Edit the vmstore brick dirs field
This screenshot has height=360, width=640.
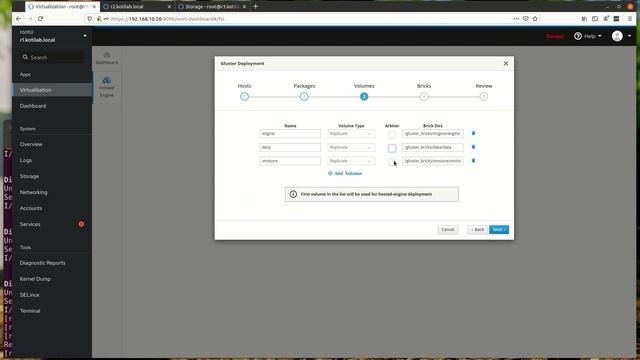[x=433, y=161]
